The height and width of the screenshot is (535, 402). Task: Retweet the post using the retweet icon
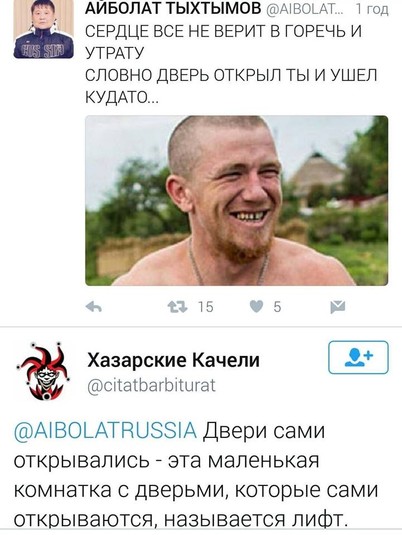(x=177, y=307)
